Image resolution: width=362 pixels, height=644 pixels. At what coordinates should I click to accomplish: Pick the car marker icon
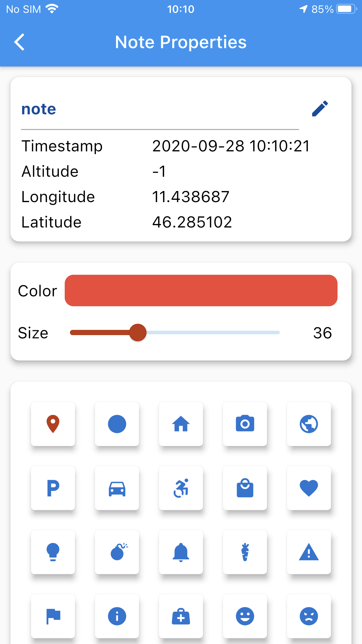(117, 488)
